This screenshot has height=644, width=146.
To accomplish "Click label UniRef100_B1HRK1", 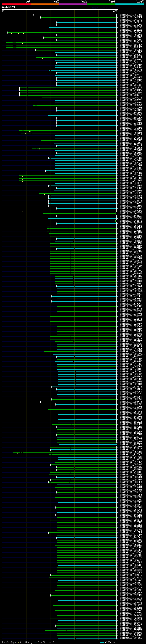I will [131, 485].
